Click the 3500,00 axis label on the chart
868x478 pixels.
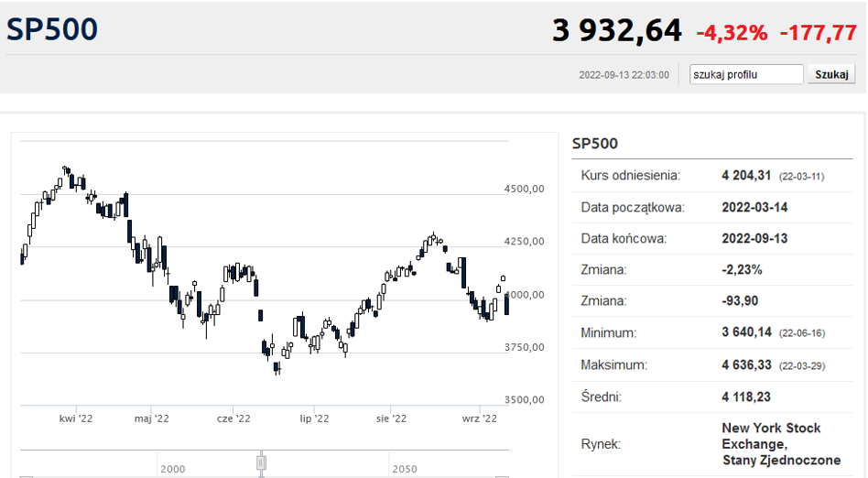[x=524, y=400]
